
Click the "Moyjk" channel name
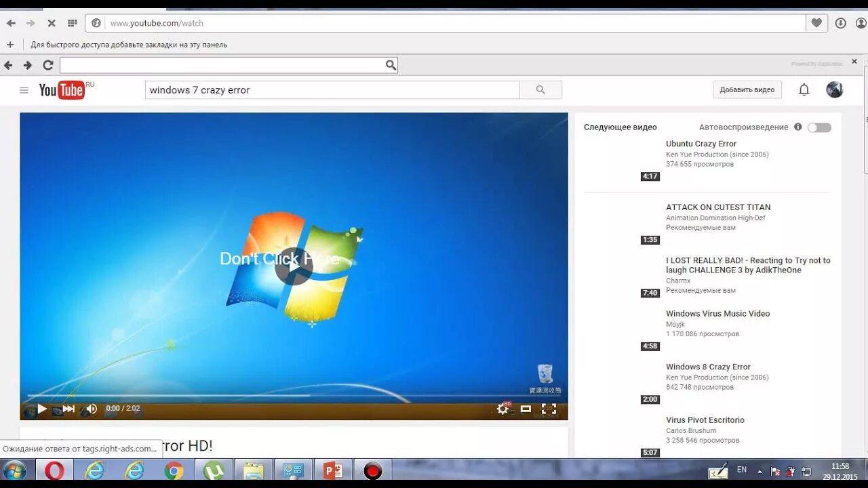point(675,325)
